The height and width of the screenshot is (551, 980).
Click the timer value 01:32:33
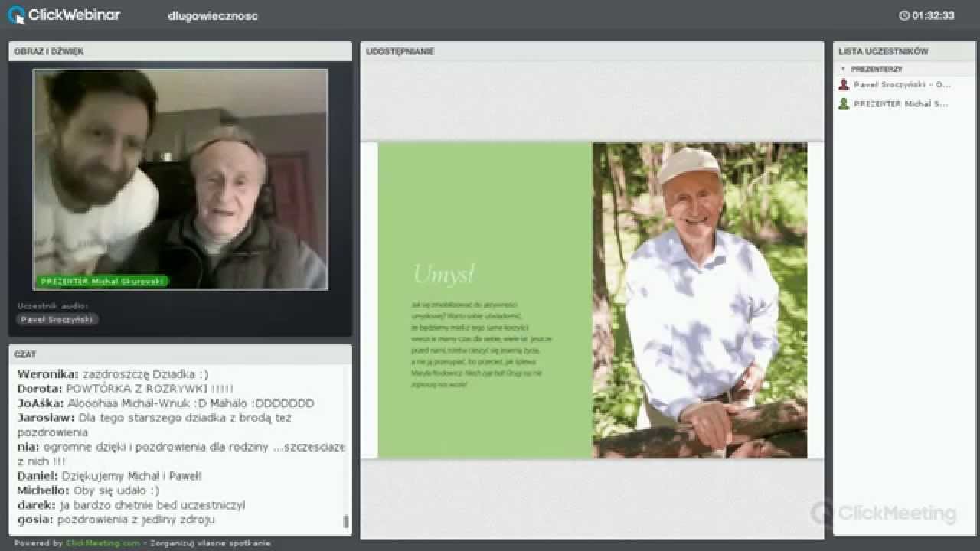tap(933, 15)
